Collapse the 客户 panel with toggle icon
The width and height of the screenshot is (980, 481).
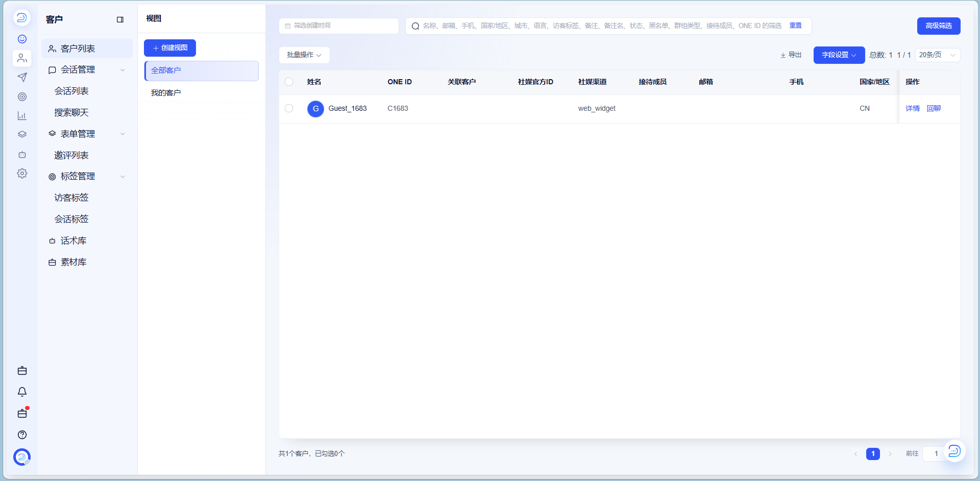(120, 19)
